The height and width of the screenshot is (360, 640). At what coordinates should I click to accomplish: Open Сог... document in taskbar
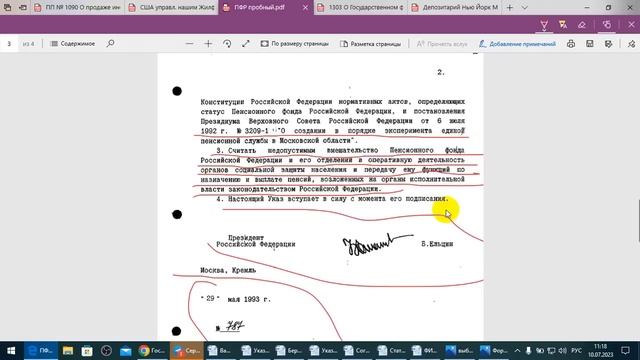[356, 351]
